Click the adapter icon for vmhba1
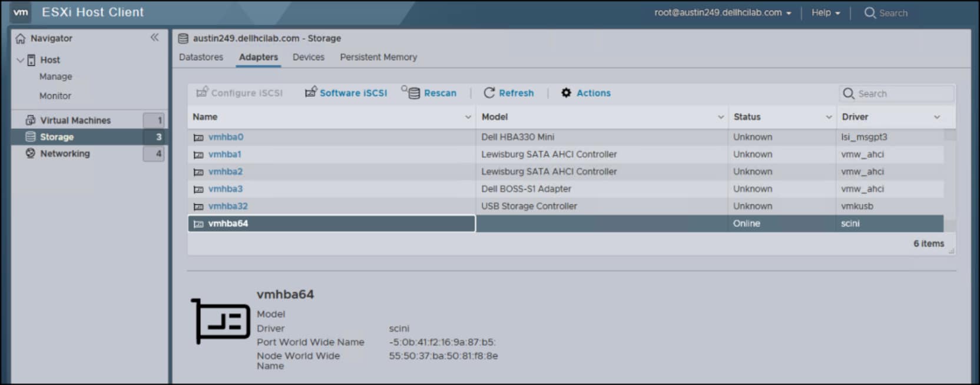 click(198, 154)
